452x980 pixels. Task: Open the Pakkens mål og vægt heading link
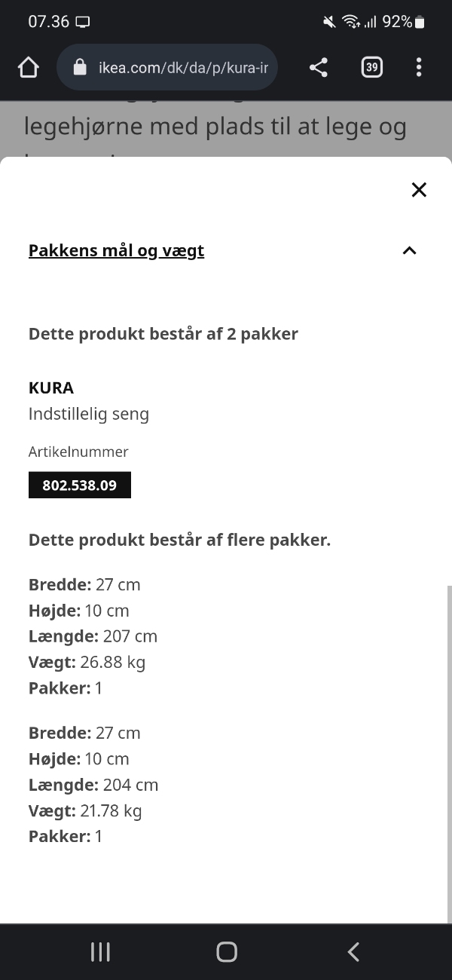(116, 250)
